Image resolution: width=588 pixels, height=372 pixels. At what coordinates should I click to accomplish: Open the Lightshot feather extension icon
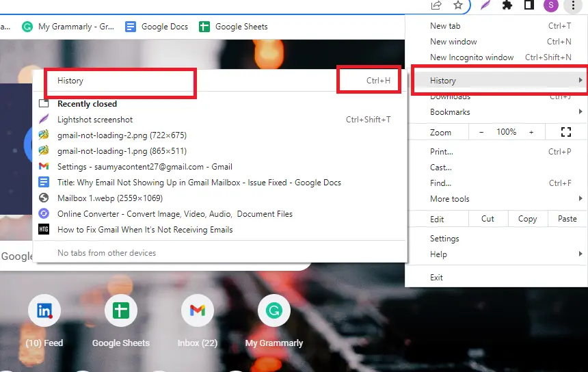point(485,5)
